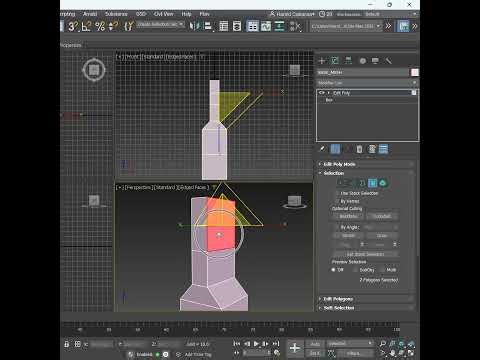Collapse the Selection rollout

click(x=366, y=173)
